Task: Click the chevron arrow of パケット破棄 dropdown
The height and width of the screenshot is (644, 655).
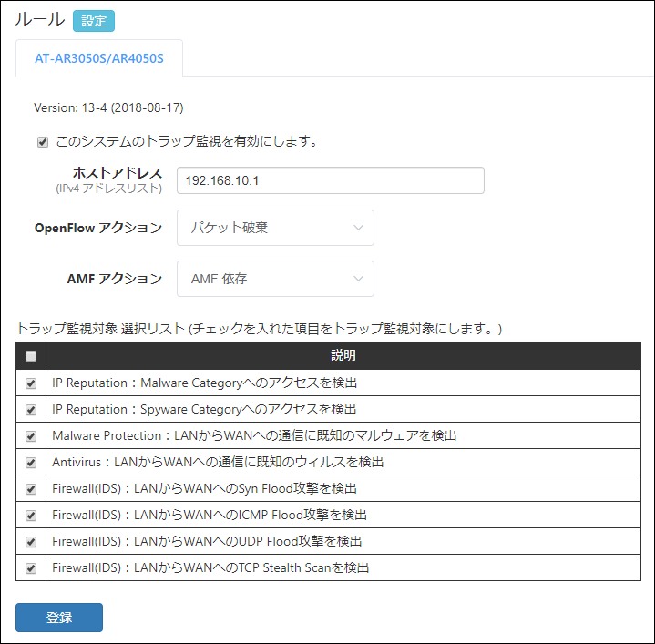Action: [x=356, y=228]
